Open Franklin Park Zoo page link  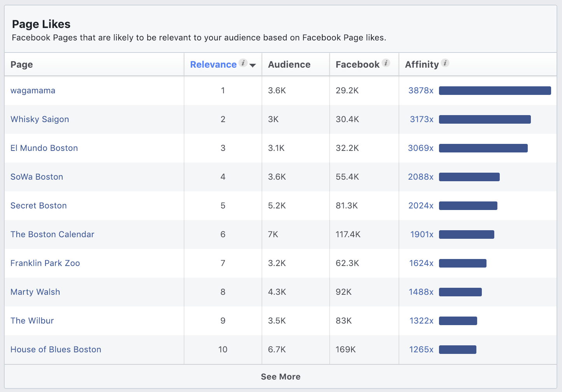[x=45, y=263]
